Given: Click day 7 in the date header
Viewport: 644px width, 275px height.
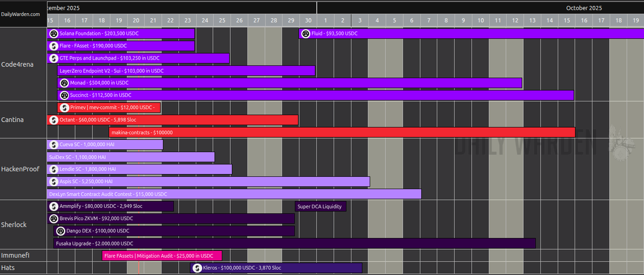Looking at the screenshot, I should click(429, 20).
